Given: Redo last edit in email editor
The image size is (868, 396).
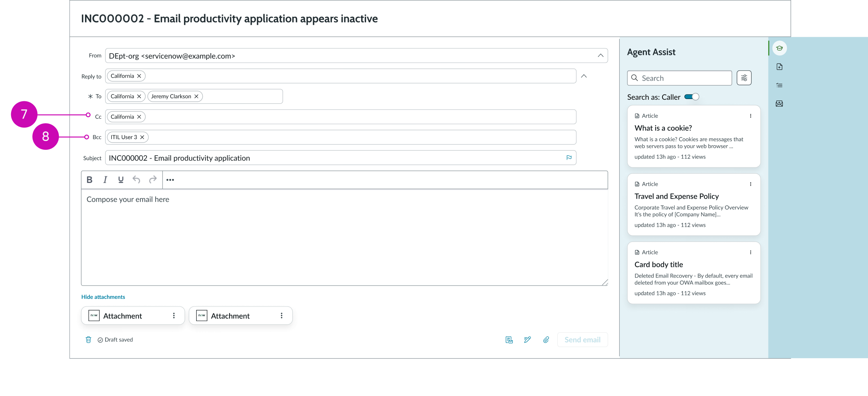Looking at the screenshot, I should (153, 180).
